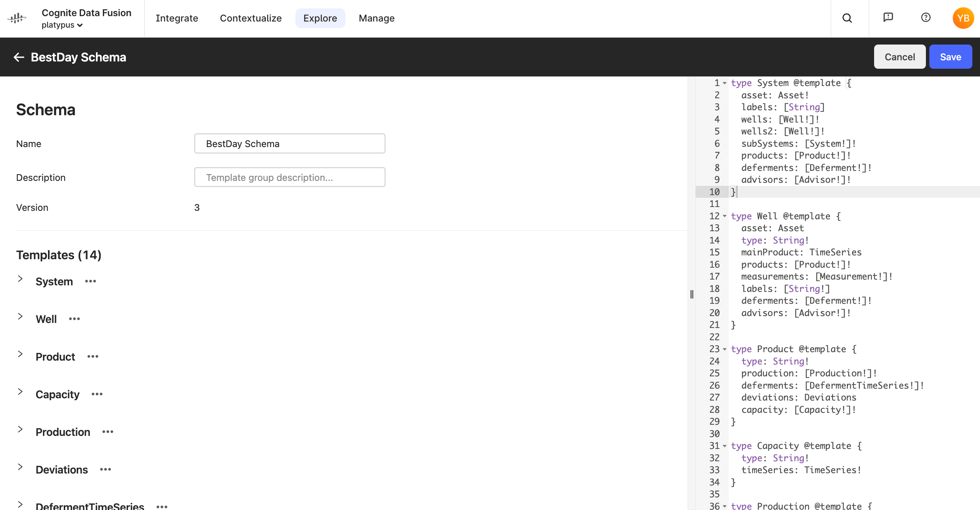980x510 pixels.
Task: Click code line 'subSystems: [System!]!'
Action: 799,144
